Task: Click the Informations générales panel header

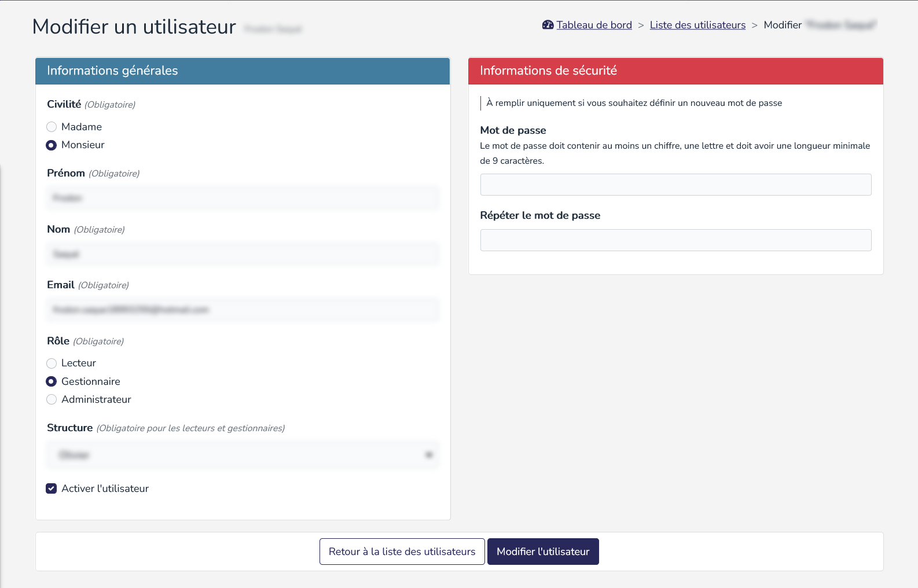Action: pos(243,71)
